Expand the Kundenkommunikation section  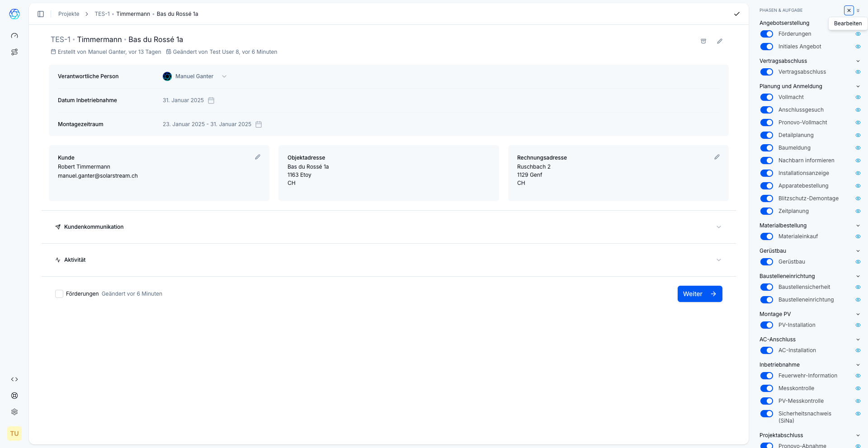tap(719, 227)
